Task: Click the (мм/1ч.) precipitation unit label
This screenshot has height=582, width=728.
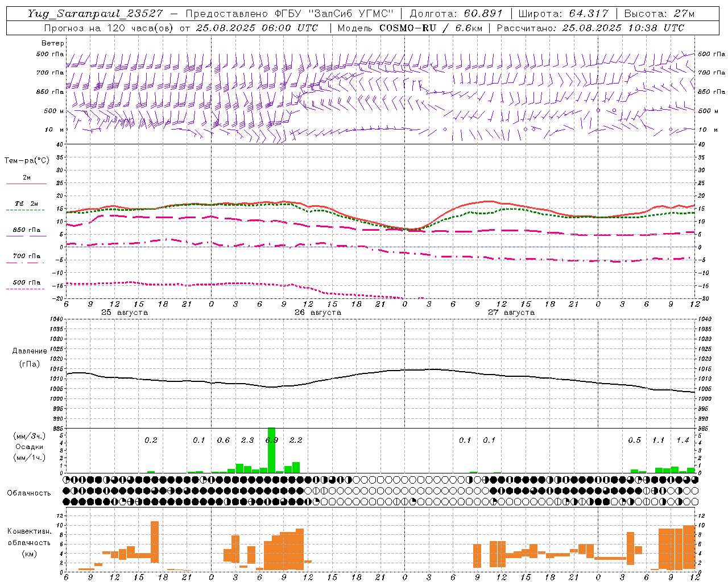Action: [x=29, y=458]
